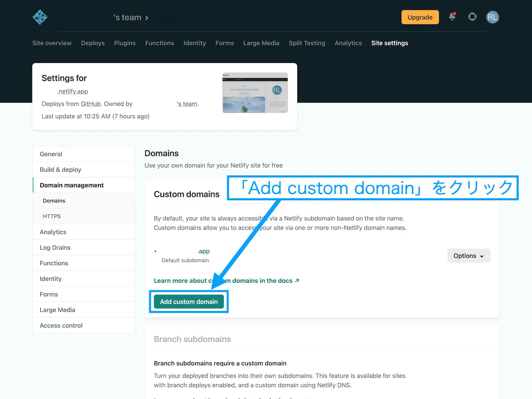The image size is (532, 399).
Task: Open the Analytics navigation tab
Action: [348, 43]
